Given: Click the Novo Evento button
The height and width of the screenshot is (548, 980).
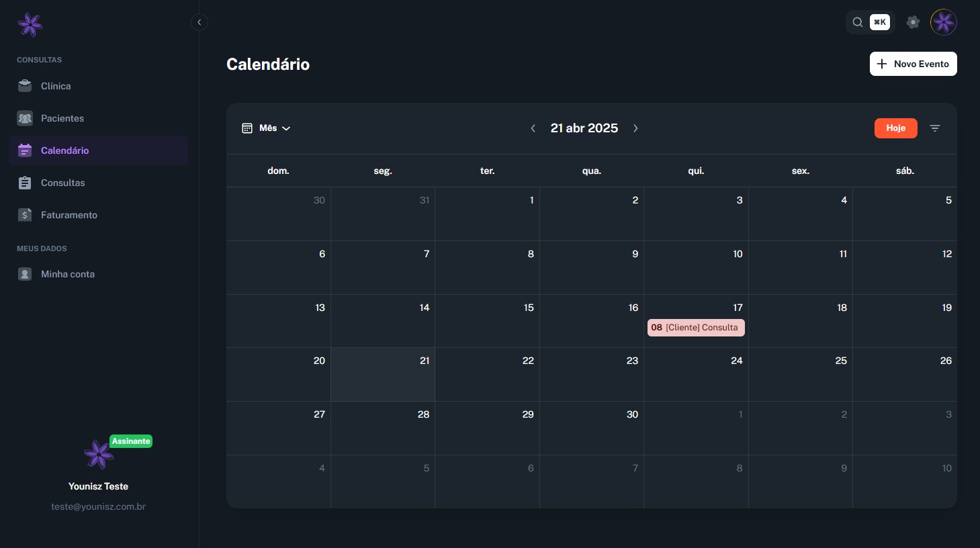Looking at the screenshot, I should pyautogui.click(x=913, y=64).
